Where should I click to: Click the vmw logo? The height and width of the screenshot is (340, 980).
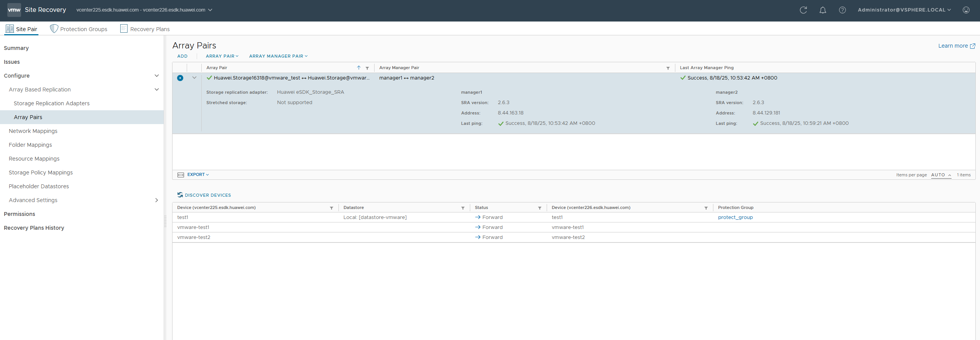point(14,10)
